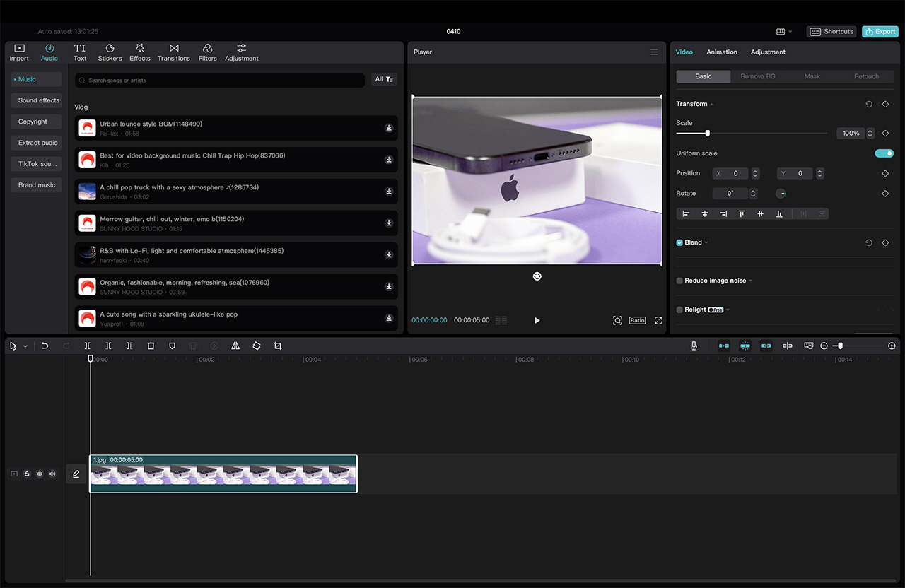Viewport: 905px width, 588px height.
Task: Enter fullscreen preview mode
Action: [658, 320]
